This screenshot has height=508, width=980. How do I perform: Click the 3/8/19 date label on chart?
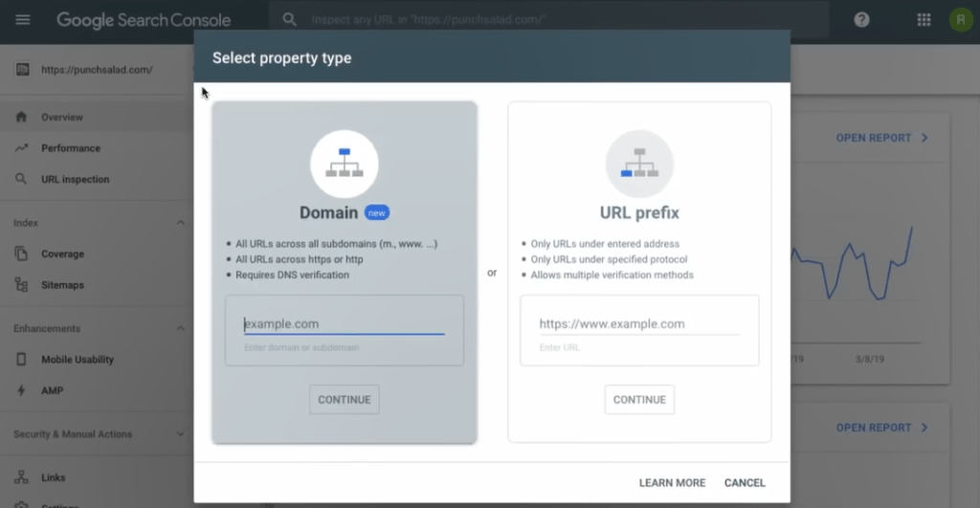tap(869, 360)
